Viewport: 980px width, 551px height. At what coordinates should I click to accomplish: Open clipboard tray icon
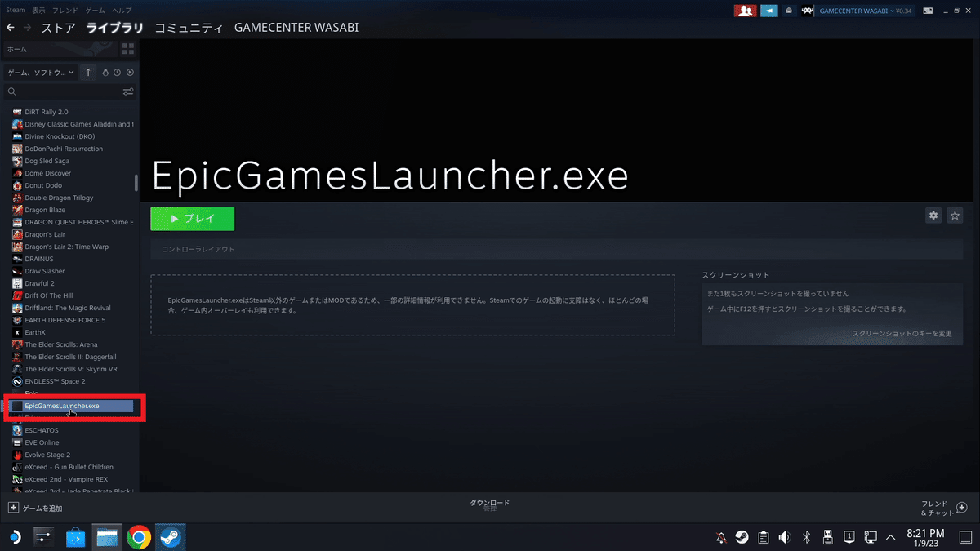[x=763, y=537]
